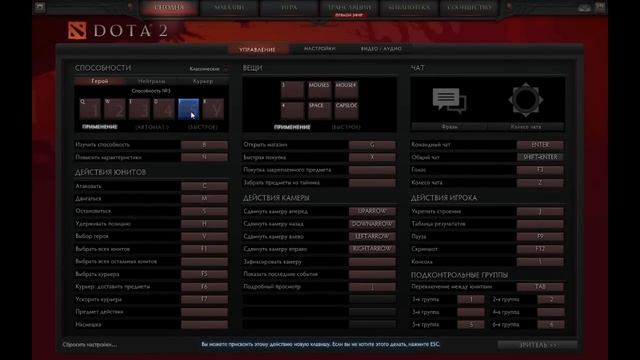Select the highlighted blue ability slot
The image size is (640, 360).
[x=189, y=109]
